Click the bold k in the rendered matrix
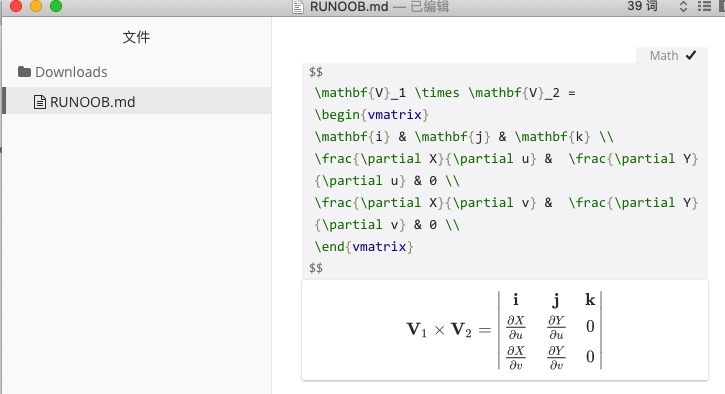Image resolution: width=725 pixels, height=394 pixels. (x=590, y=300)
